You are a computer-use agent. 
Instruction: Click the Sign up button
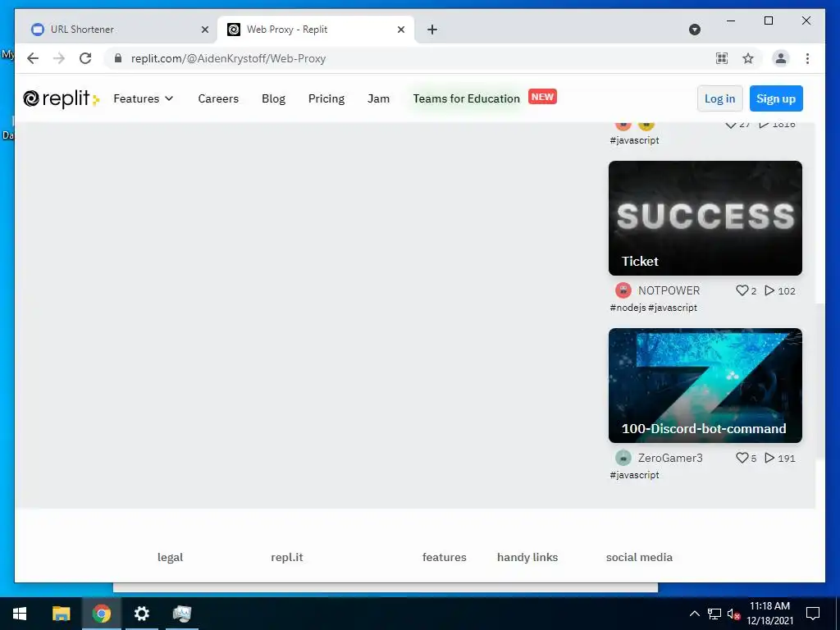click(x=776, y=98)
